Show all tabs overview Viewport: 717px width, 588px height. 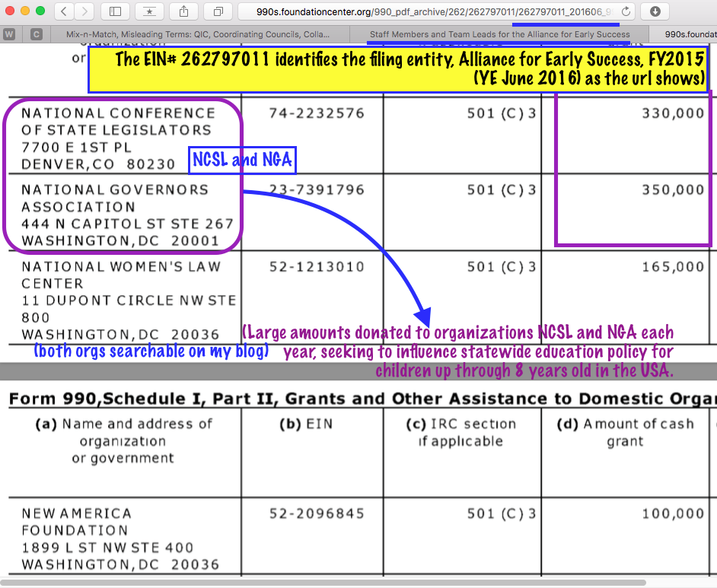pyautogui.click(x=218, y=11)
